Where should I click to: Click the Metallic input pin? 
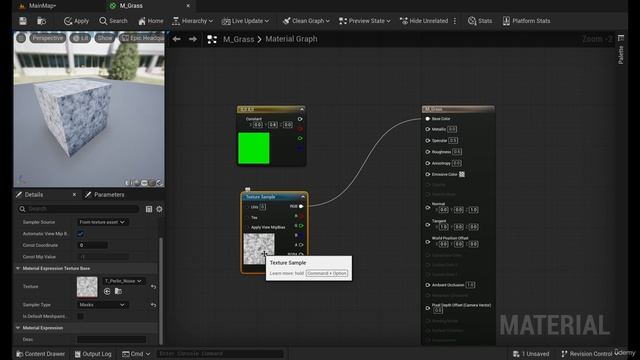point(428,129)
